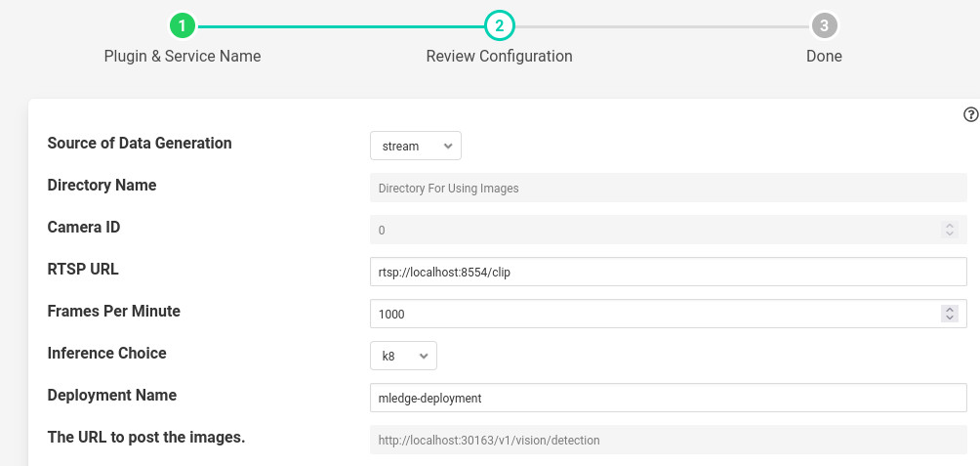The width and height of the screenshot is (980, 466).
Task: Go to Plugin & Service Name step
Action: coord(183,57)
